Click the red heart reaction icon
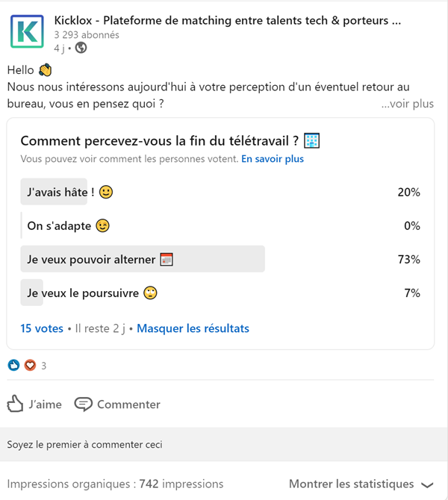The image size is (448, 500). [31, 365]
